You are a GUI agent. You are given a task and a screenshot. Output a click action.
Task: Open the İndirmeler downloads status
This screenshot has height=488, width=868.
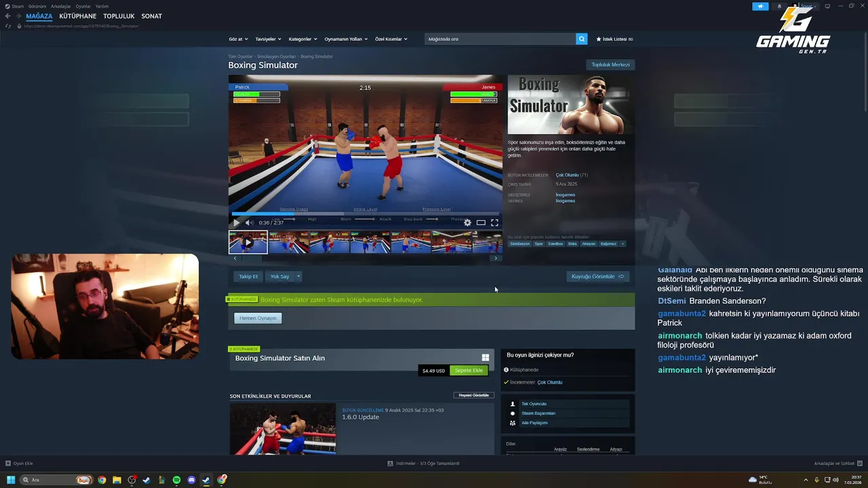pyautogui.click(x=424, y=464)
